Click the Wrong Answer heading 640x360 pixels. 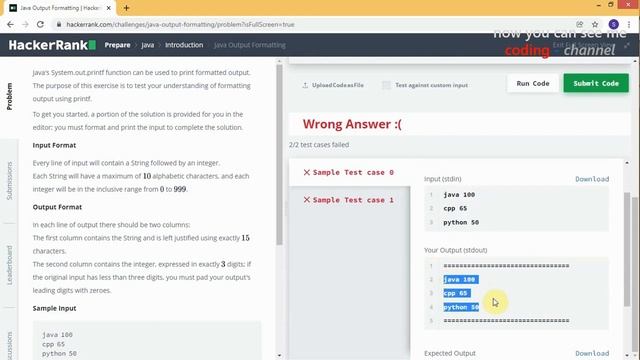[x=352, y=124]
